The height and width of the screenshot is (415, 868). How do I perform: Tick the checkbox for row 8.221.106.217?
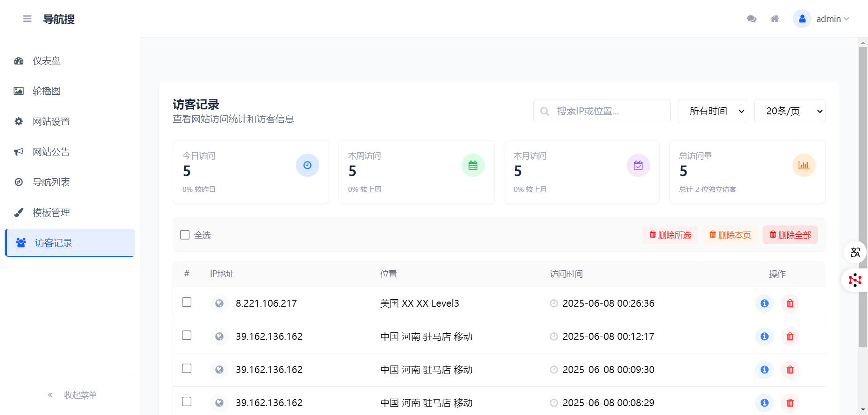coord(187,302)
